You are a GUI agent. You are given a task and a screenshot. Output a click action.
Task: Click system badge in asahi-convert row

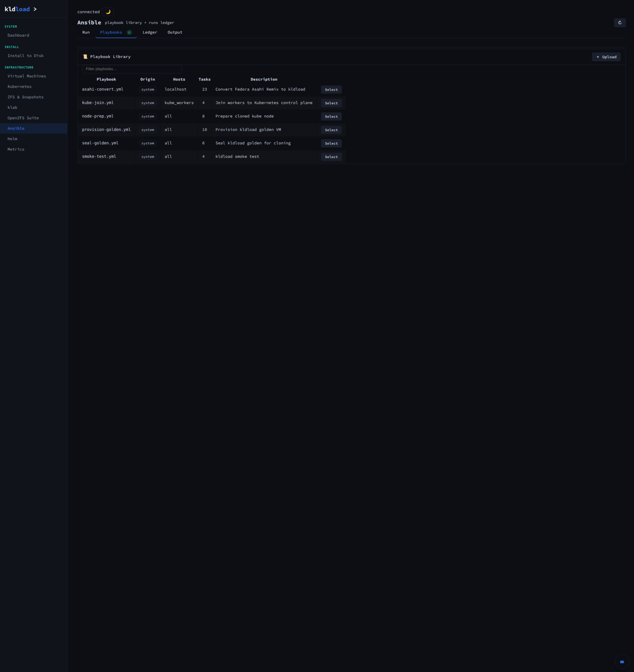(148, 90)
